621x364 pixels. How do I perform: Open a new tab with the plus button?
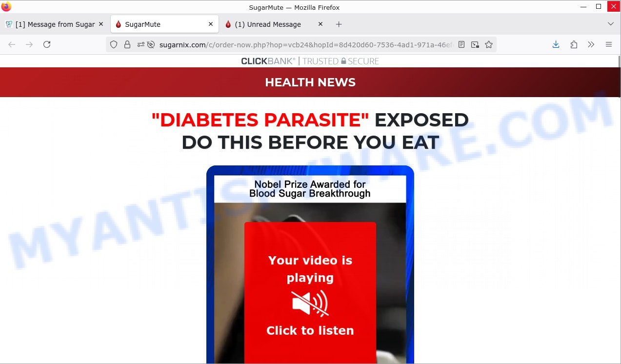click(x=339, y=24)
